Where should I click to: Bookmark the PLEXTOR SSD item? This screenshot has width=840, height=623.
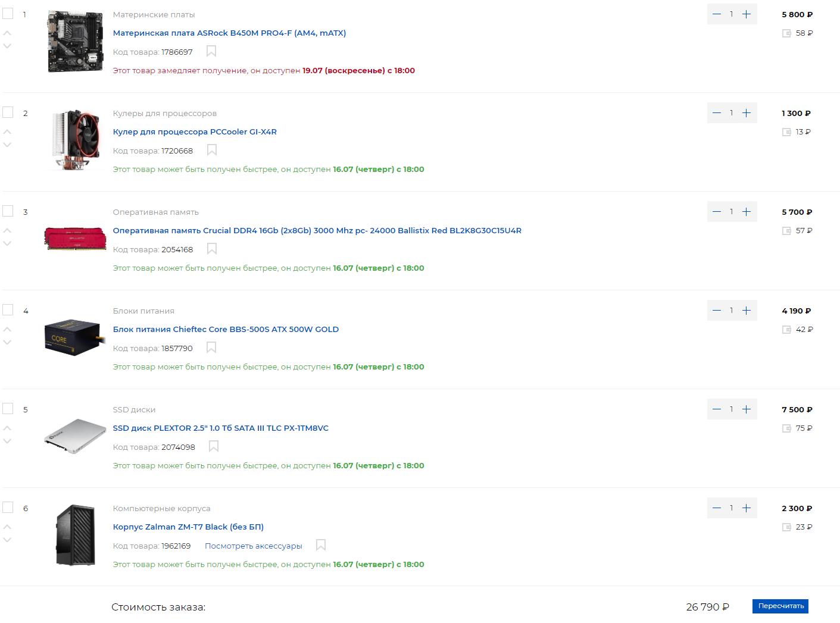coord(214,446)
